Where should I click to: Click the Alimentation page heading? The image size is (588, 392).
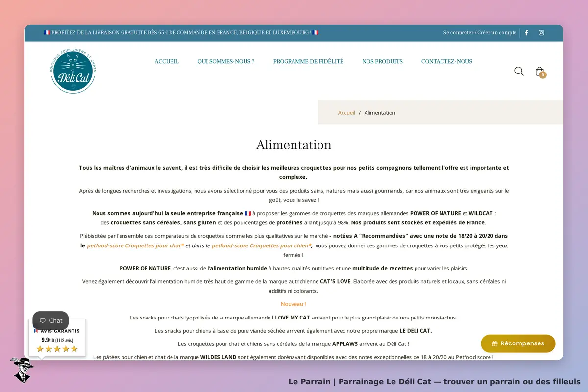[294, 145]
